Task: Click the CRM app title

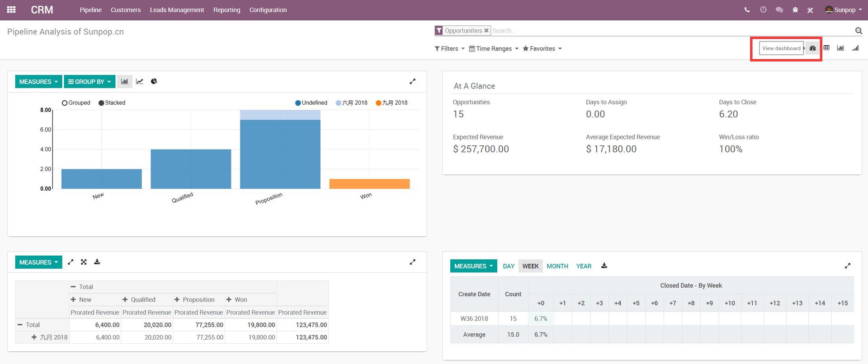Action: click(x=42, y=10)
